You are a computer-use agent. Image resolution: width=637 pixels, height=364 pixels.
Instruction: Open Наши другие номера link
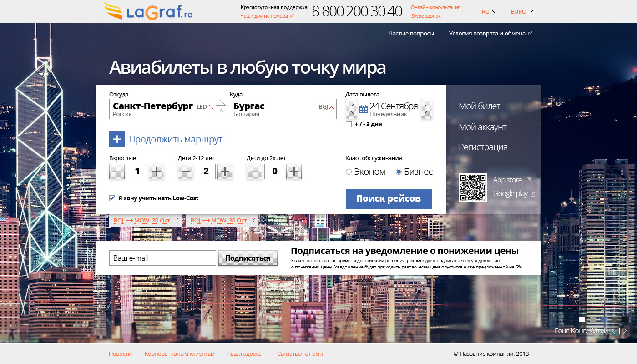pos(264,16)
